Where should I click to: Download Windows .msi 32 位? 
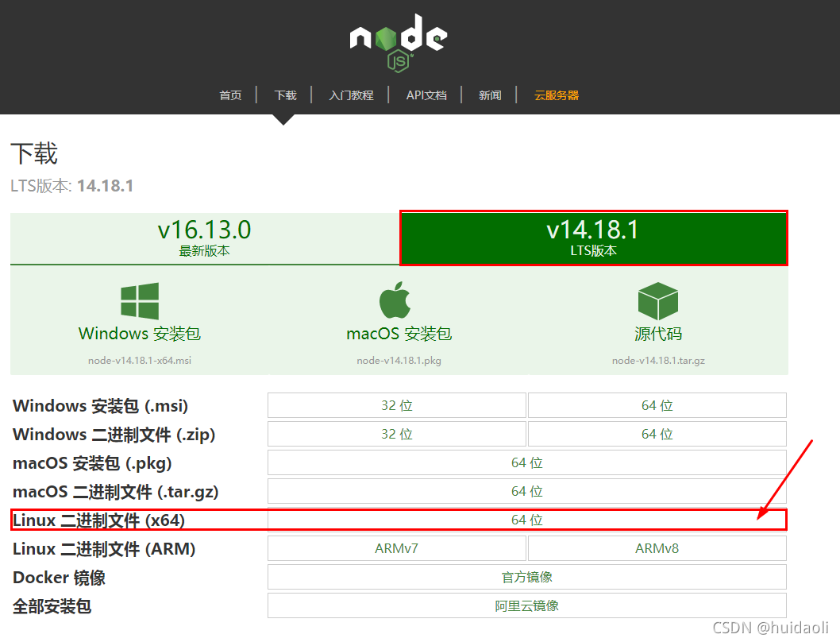point(397,405)
